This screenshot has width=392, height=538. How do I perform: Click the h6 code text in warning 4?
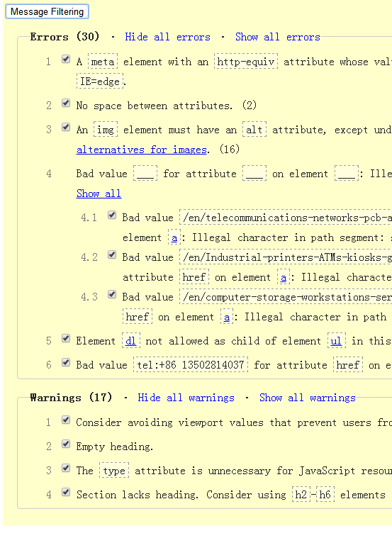pyautogui.click(x=325, y=495)
